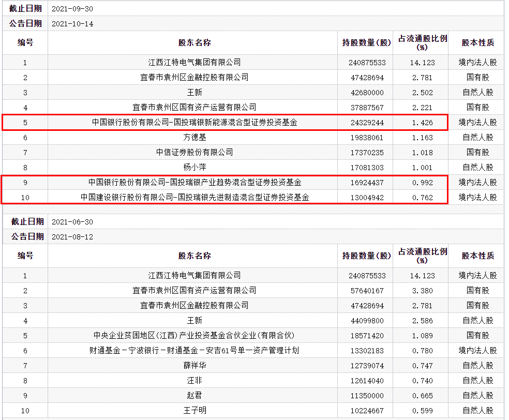Click 中国银行股份有限公司-国投瑞银产业趋势混合型证券投资基金
The width and height of the screenshot is (509, 420).
pos(194,183)
